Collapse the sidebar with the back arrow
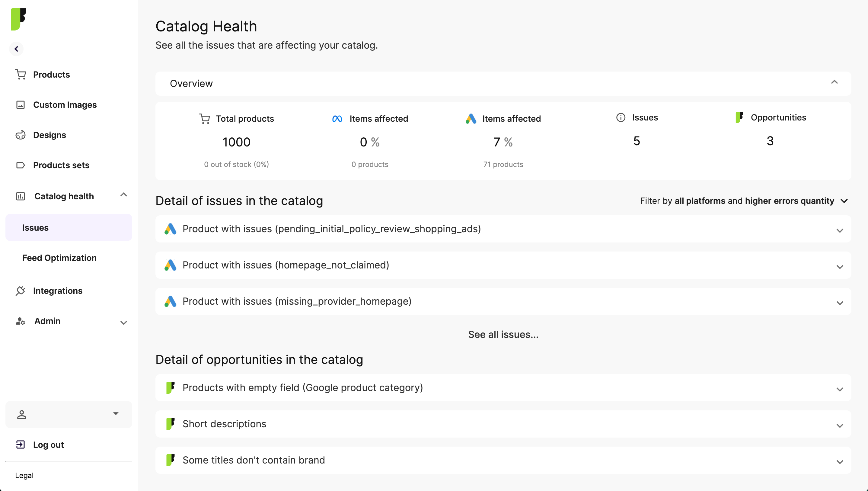This screenshot has height=491, width=868. point(17,49)
